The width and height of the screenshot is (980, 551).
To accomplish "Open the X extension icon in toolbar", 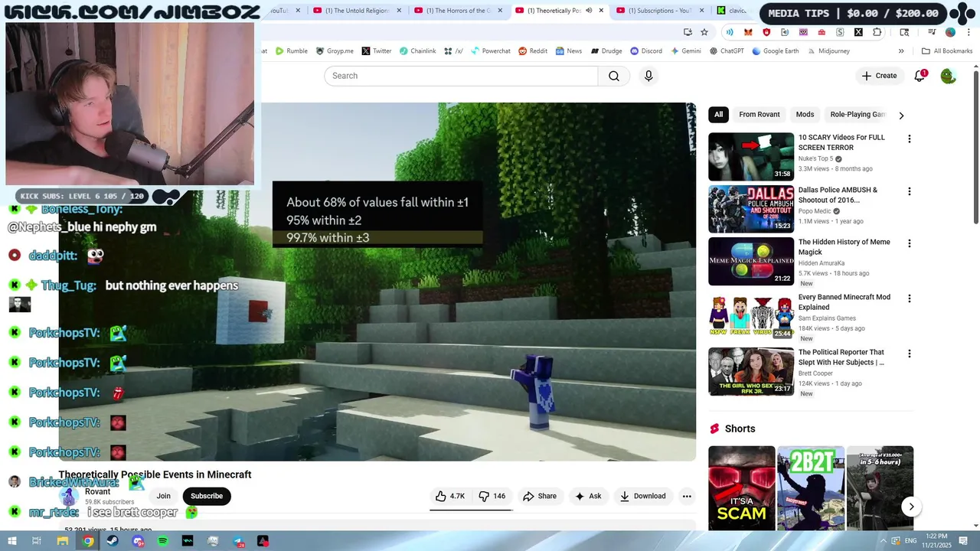I will (x=858, y=32).
